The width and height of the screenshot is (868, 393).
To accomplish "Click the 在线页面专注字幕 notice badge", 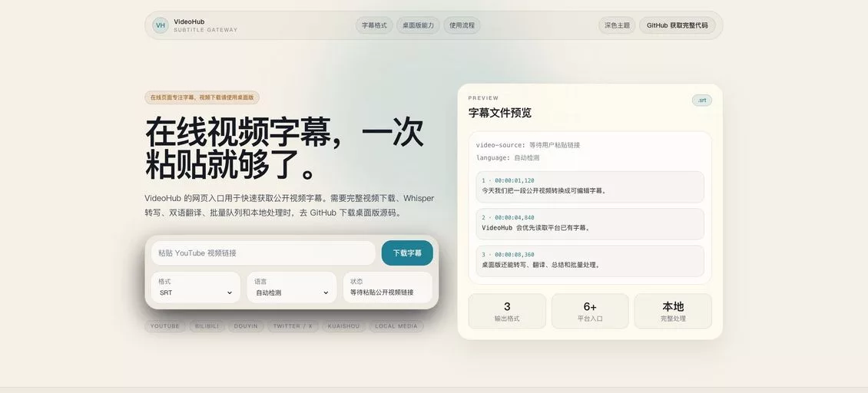I will [x=202, y=97].
